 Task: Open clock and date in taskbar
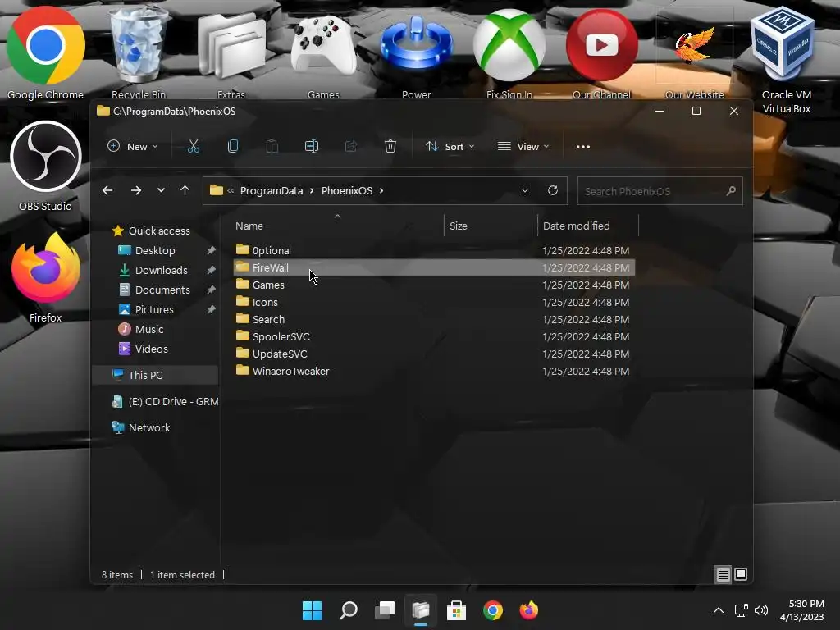point(802,610)
